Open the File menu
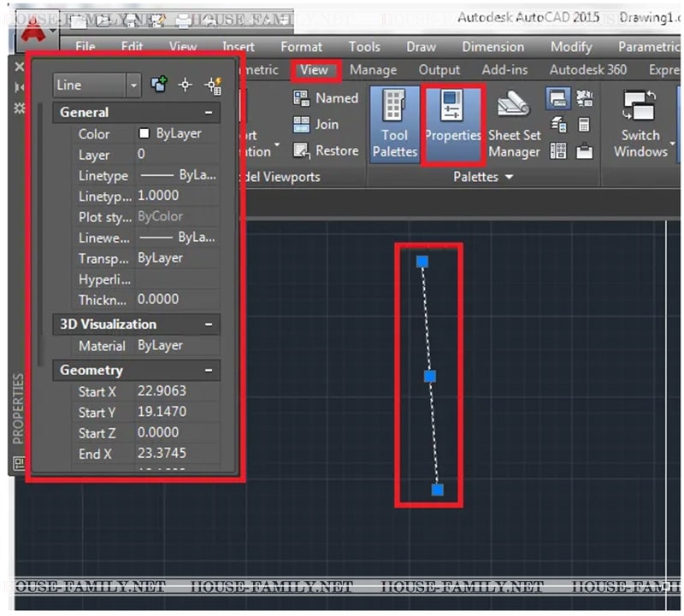684x616 pixels. click(85, 47)
